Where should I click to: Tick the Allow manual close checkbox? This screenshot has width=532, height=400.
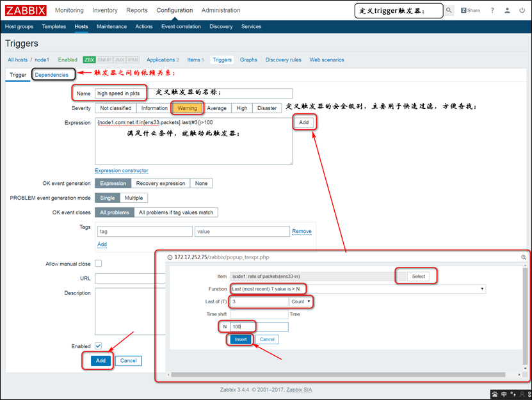click(x=99, y=264)
